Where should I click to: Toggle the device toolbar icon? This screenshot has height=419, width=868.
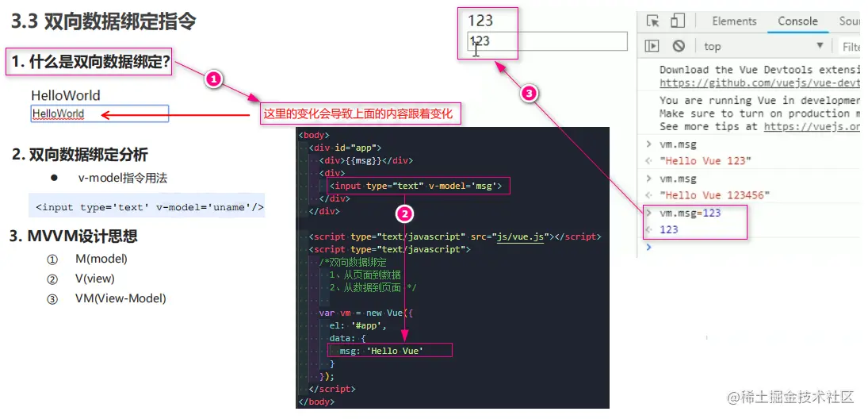677,21
